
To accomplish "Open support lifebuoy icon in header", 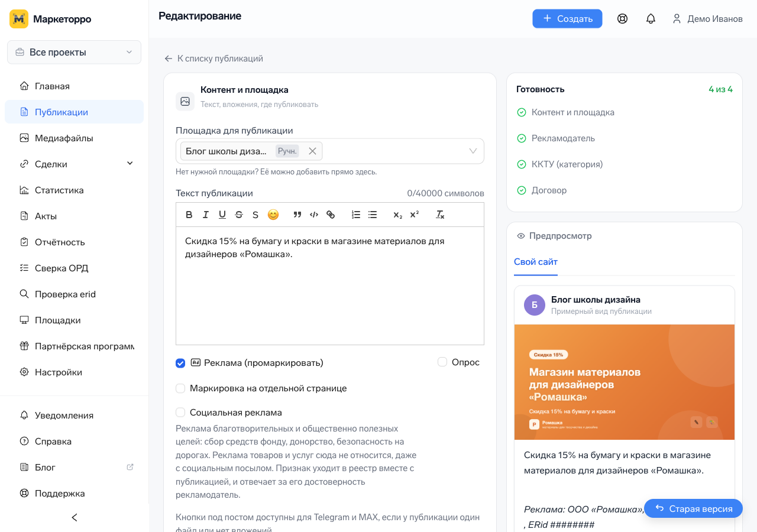I will coord(622,19).
